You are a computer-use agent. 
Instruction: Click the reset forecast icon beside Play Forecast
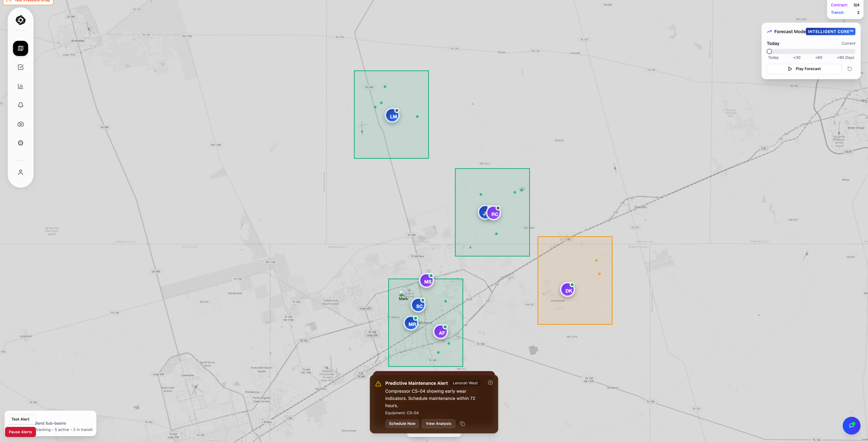click(x=850, y=68)
